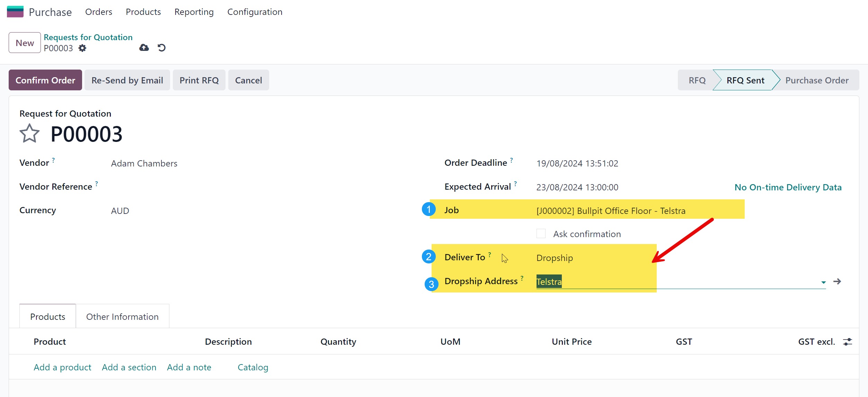Click the Confirm Order button
868x397 pixels.
(45, 80)
